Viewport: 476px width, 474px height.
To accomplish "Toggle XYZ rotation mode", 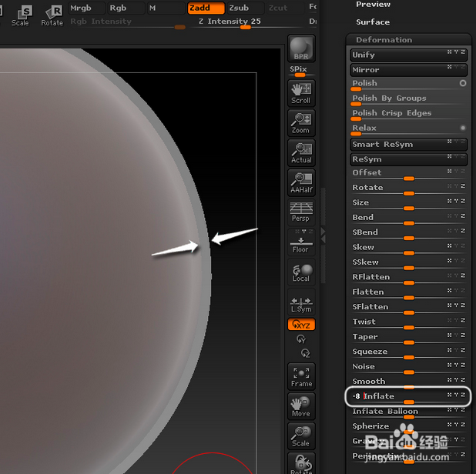I will [x=301, y=325].
